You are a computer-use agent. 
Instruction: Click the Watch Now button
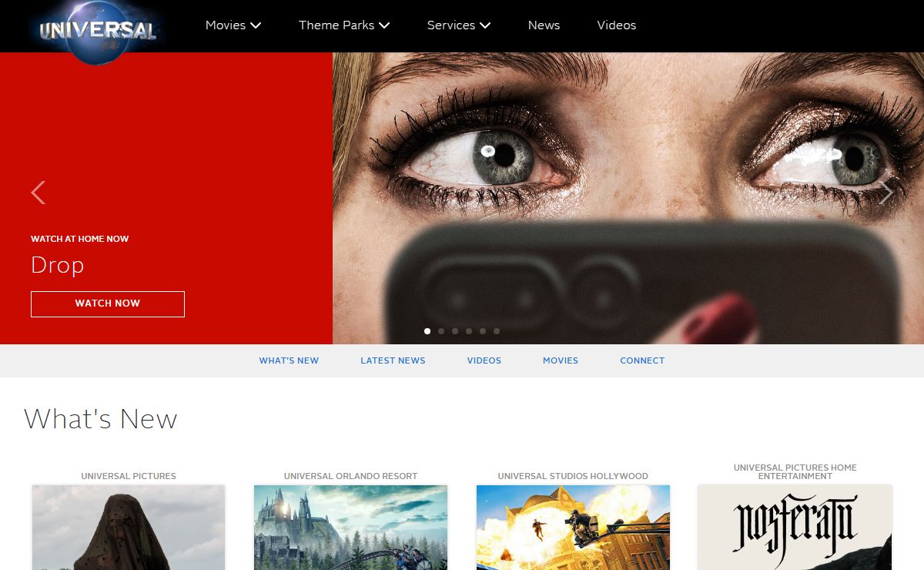[108, 303]
